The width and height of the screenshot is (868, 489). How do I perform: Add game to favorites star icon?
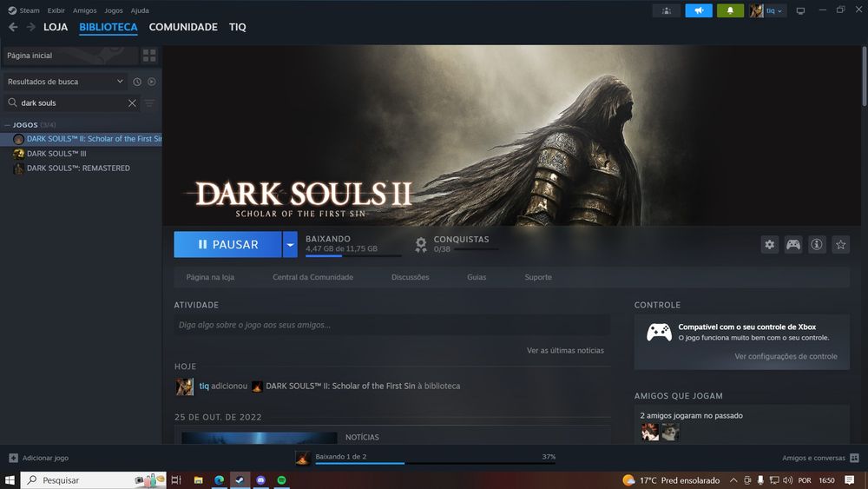coord(841,244)
